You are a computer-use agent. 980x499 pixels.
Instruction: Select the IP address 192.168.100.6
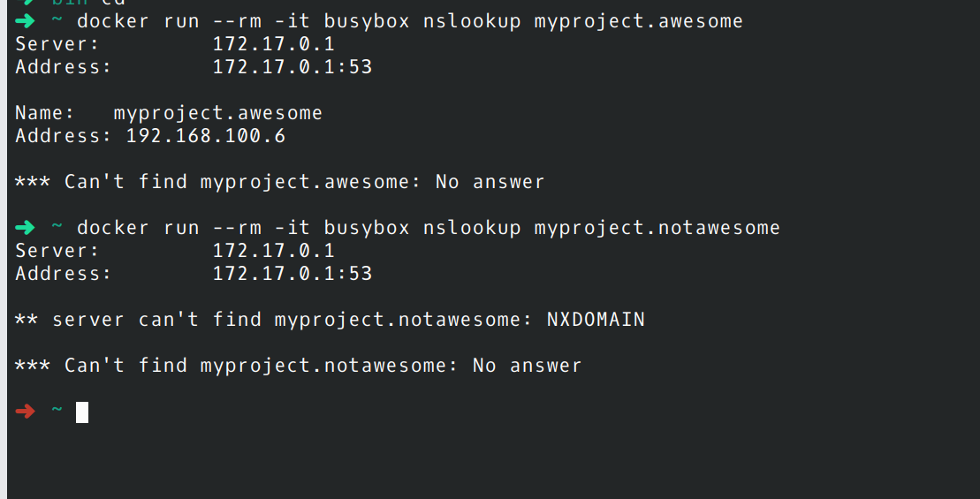pos(206,135)
